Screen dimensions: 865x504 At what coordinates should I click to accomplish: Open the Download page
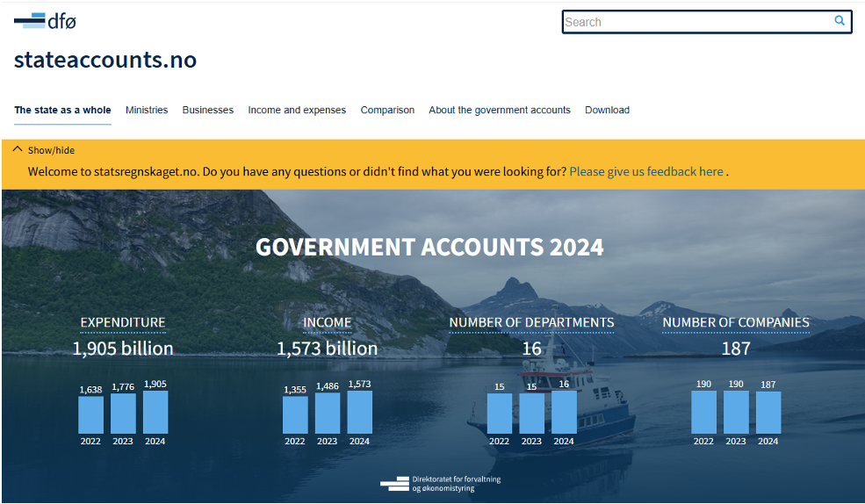607,111
